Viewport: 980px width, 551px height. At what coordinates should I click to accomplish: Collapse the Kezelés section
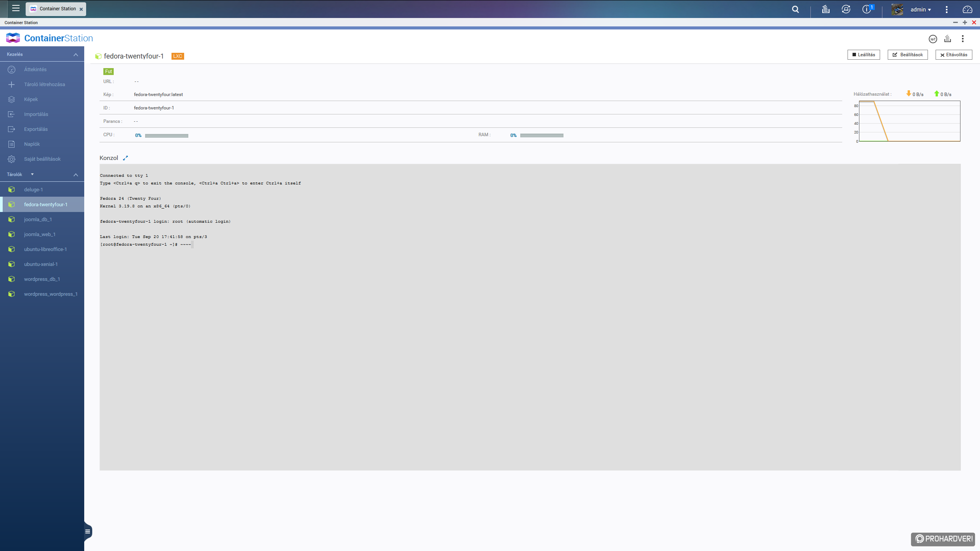pos(76,54)
